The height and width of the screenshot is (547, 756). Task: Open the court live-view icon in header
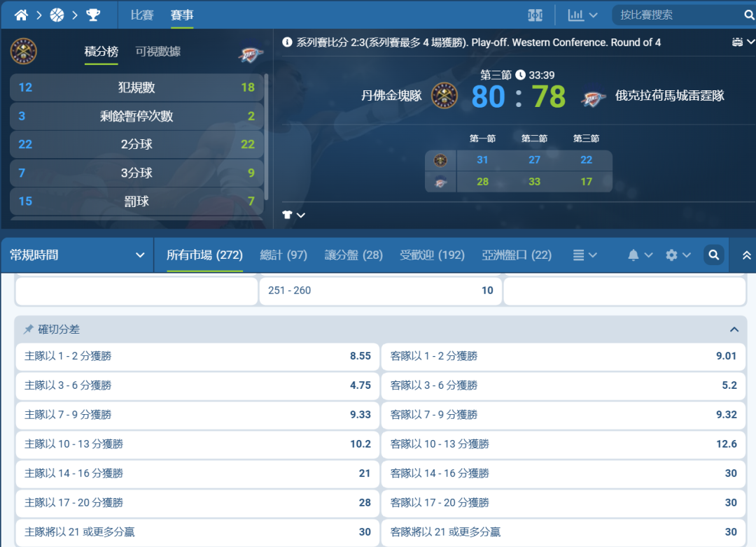[535, 15]
